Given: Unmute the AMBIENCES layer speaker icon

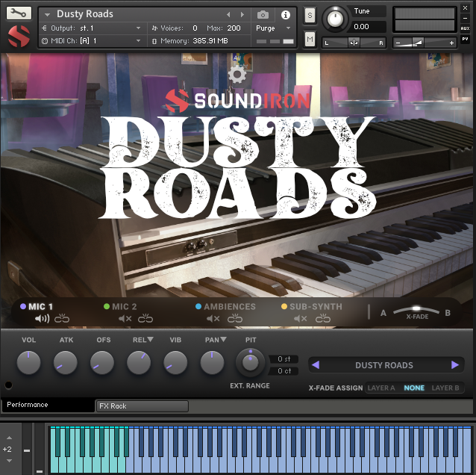Looking at the screenshot, I should (213, 318).
